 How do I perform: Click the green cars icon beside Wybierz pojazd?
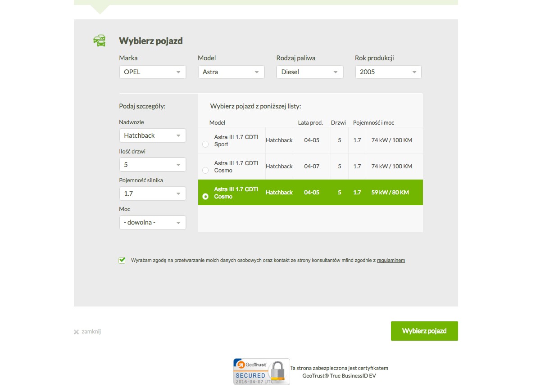100,41
